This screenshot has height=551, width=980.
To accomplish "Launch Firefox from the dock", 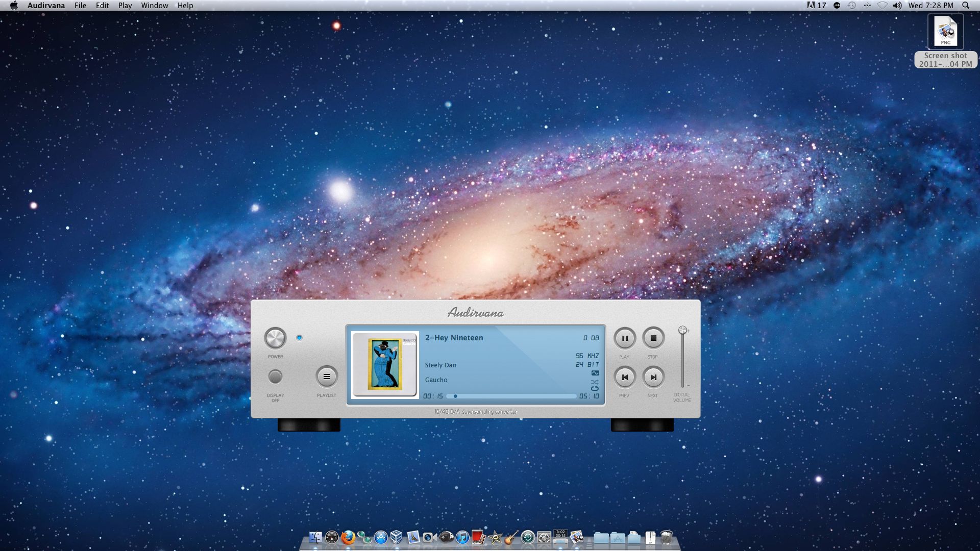I will (348, 537).
